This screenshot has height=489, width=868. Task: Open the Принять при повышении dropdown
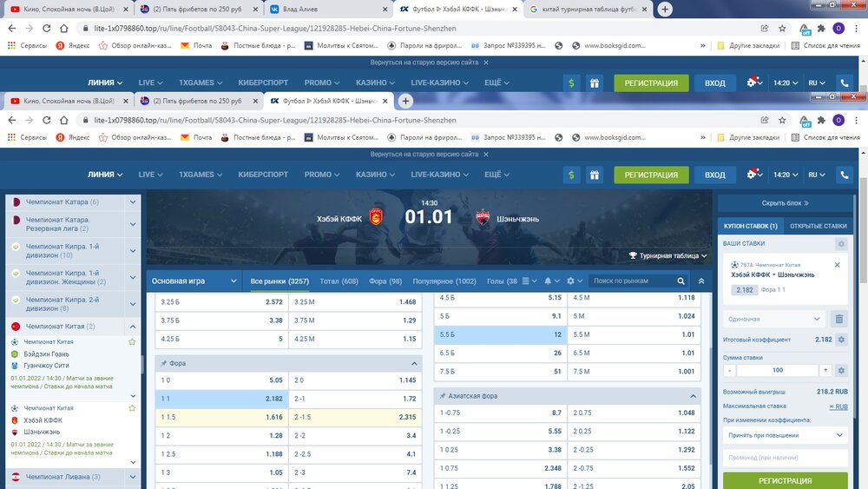click(x=785, y=435)
